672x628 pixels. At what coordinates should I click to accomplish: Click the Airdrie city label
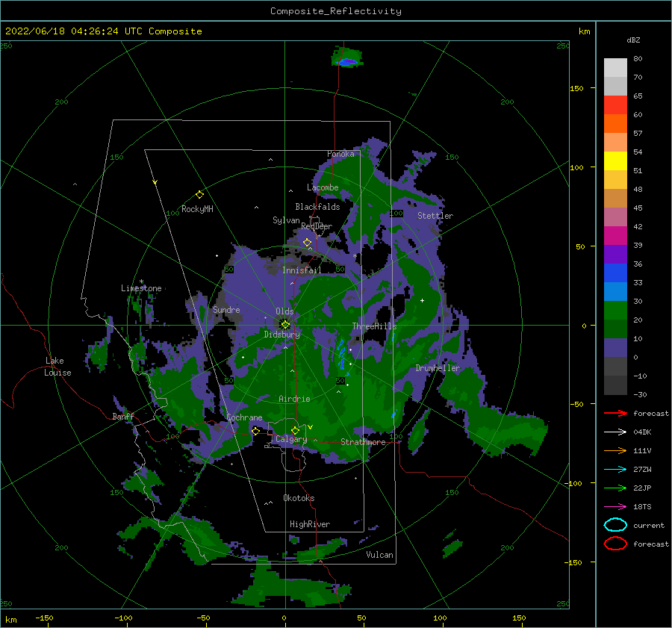pyautogui.click(x=294, y=399)
